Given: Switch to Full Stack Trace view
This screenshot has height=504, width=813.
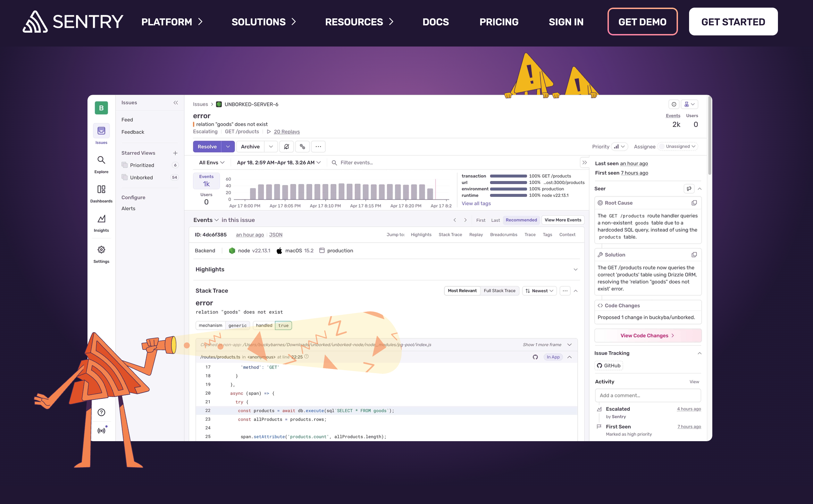Looking at the screenshot, I should coord(499,291).
